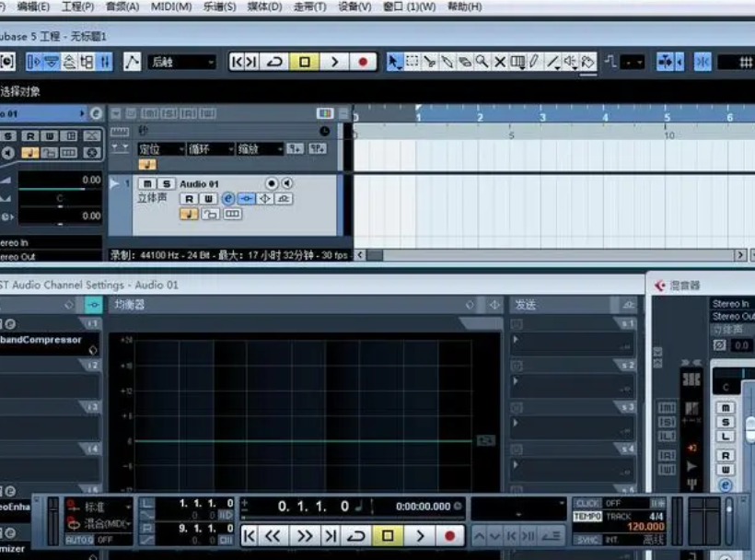Toggle lock on Audio 01 track
Image resolution: width=755 pixels, height=560 pixels.
tap(210, 214)
